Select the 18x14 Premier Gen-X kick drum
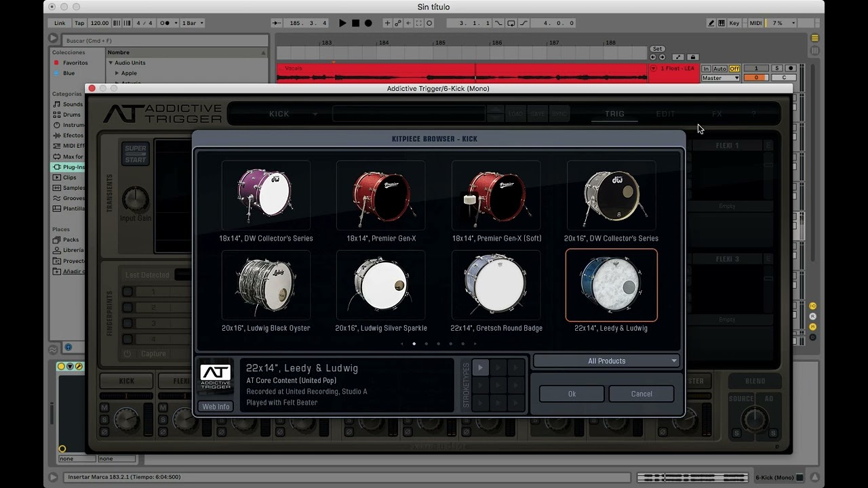The image size is (868, 488). [x=381, y=195]
